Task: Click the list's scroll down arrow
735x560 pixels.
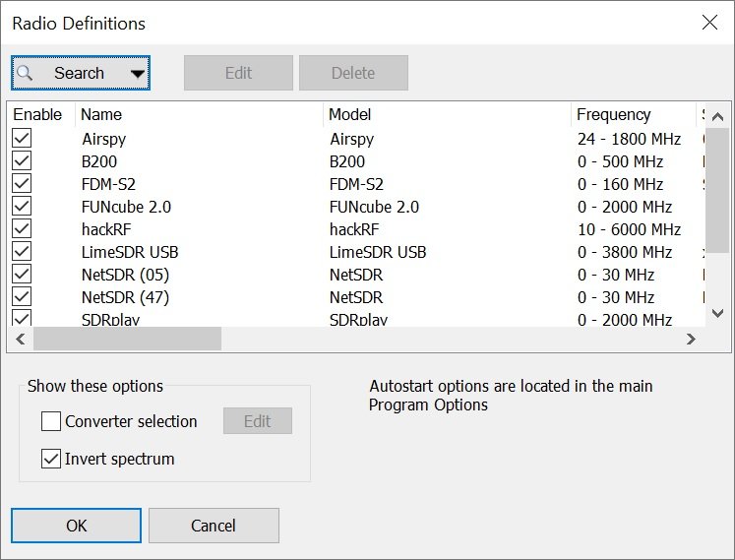Action: pos(717,313)
